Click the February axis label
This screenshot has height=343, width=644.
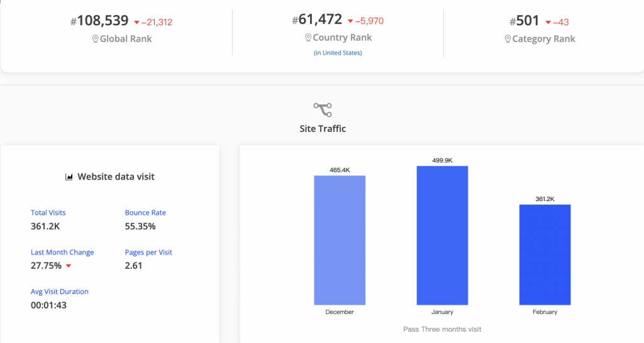tap(545, 312)
